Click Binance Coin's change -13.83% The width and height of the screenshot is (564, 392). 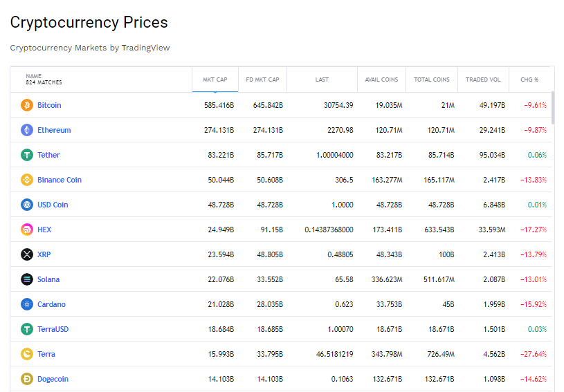click(534, 180)
